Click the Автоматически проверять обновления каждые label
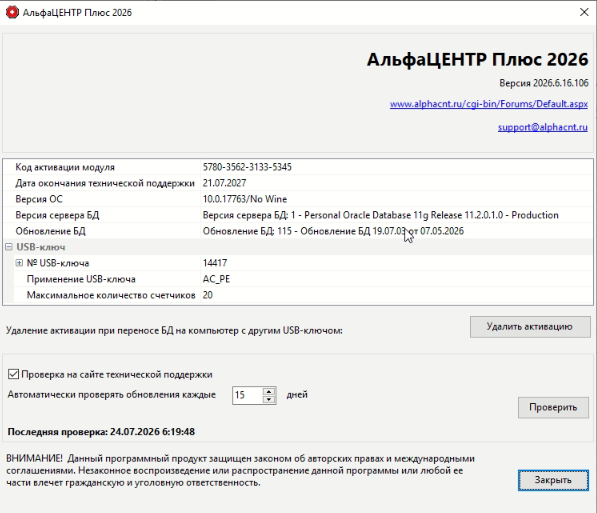 tap(112, 395)
